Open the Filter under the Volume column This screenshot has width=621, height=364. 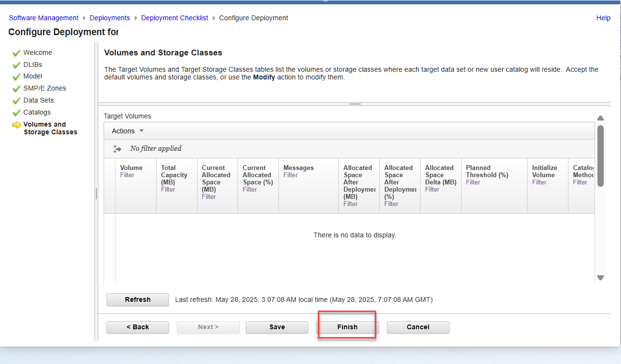pos(127,175)
